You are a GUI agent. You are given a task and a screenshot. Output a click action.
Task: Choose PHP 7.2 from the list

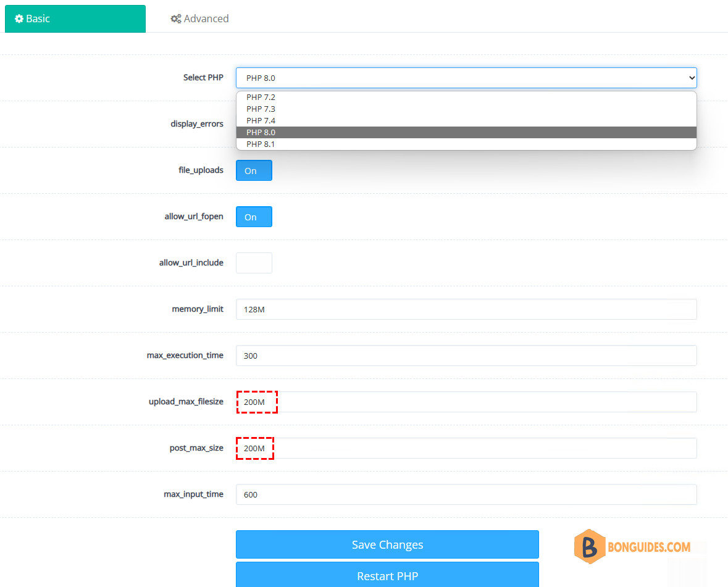pos(466,97)
